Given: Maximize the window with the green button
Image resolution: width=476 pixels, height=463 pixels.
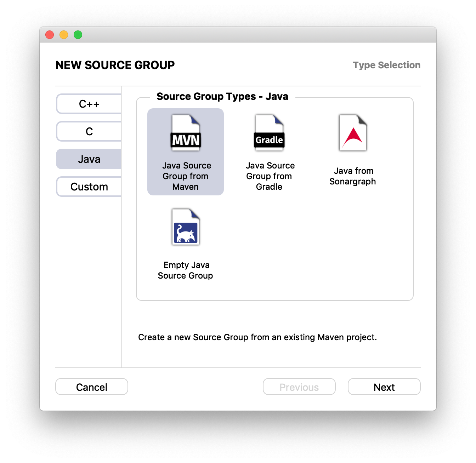Looking at the screenshot, I should click(78, 35).
